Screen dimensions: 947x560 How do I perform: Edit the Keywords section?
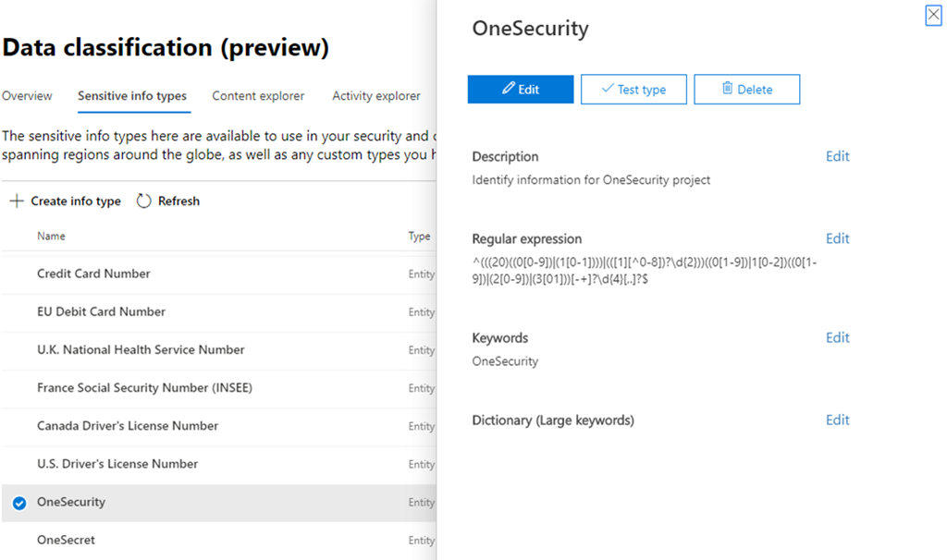pyautogui.click(x=837, y=337)
